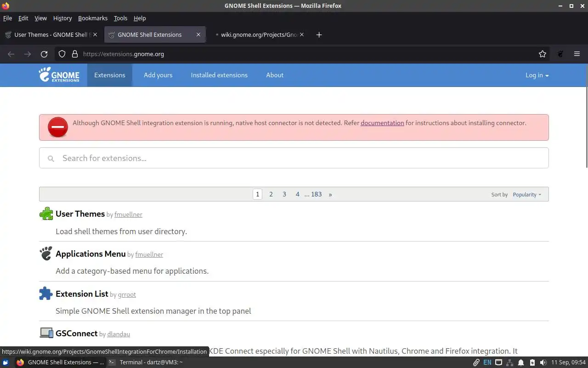Open fmuellner link beside User Themes
The height and width of the screenshot is (368, 588).
[x=128, y=215]
